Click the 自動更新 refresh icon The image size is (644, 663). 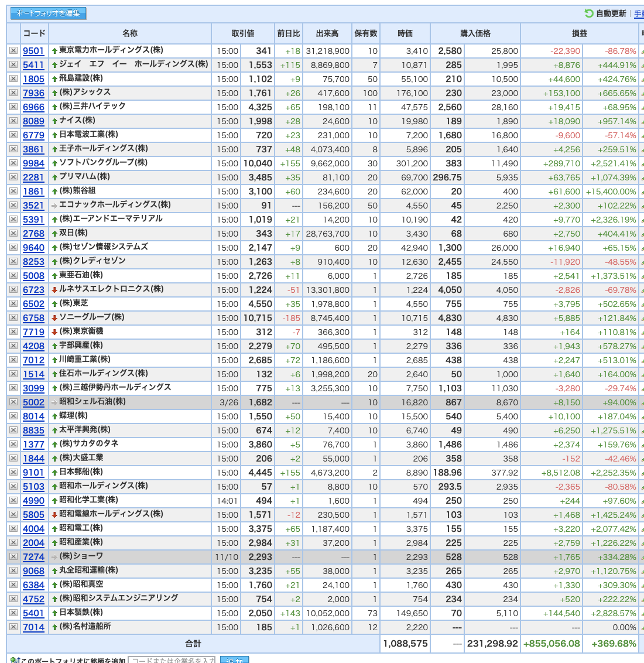(588, 13)
